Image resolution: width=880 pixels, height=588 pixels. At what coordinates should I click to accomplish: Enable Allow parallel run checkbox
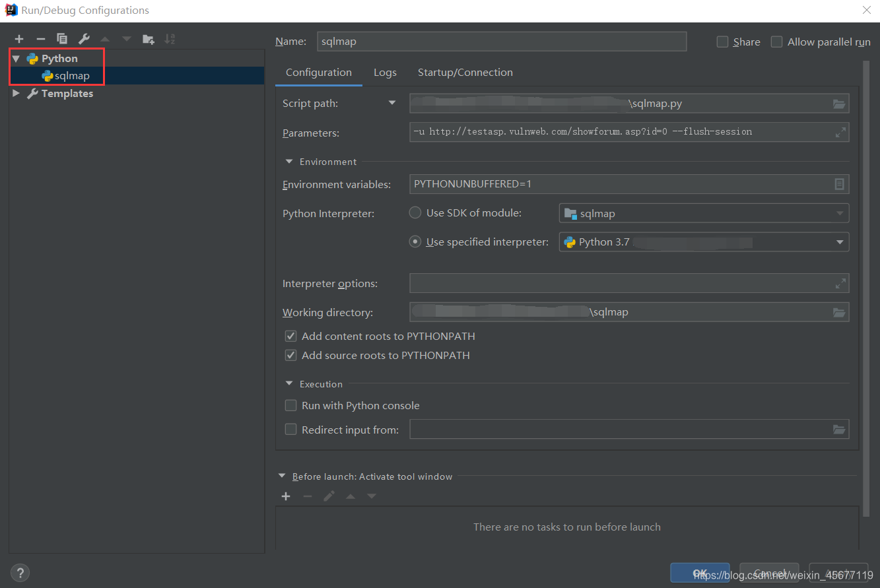click(777, 42)
